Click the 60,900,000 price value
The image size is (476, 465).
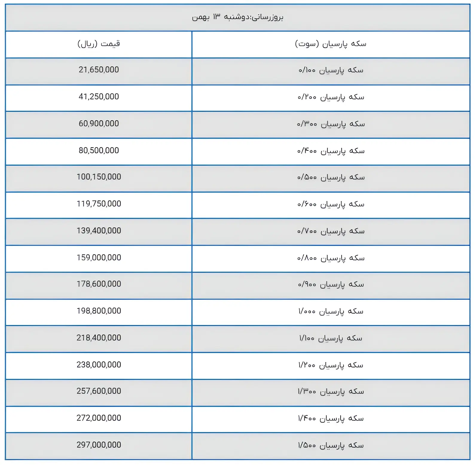pos(99,124)
